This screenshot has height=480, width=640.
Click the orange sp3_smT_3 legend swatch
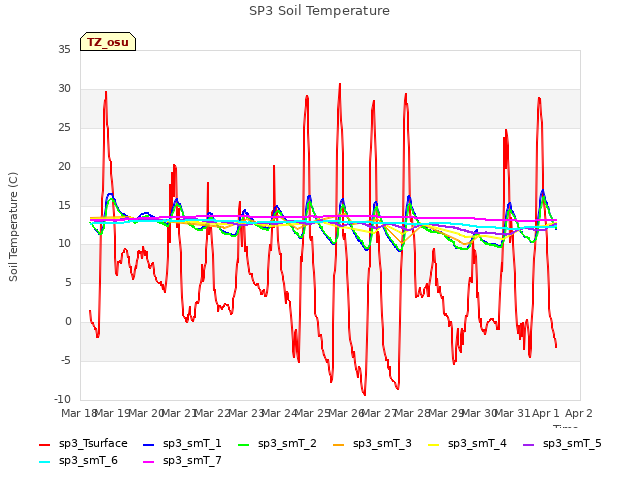click(x=339, y=444)
